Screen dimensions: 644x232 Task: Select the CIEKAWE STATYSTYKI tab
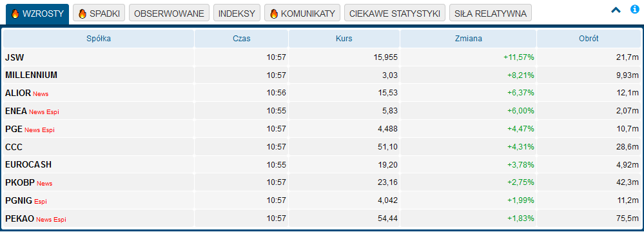(395, 14)
